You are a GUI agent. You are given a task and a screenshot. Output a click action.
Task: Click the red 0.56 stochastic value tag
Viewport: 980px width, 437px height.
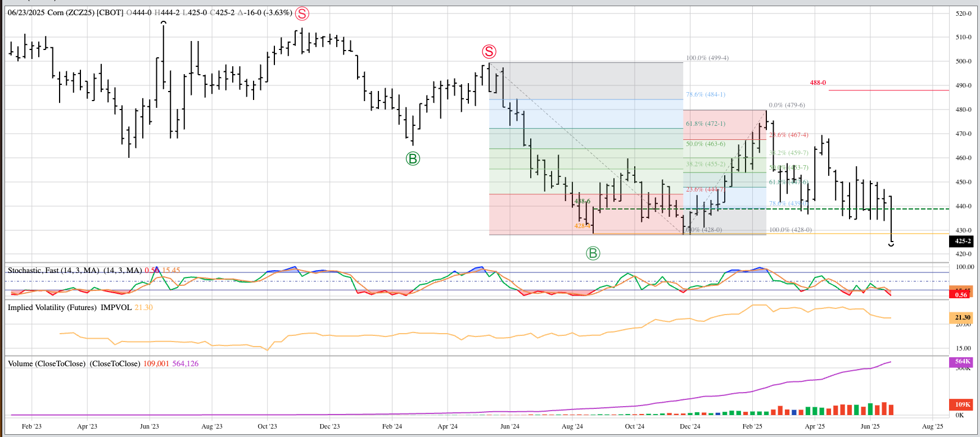click(x=961, y=295)
